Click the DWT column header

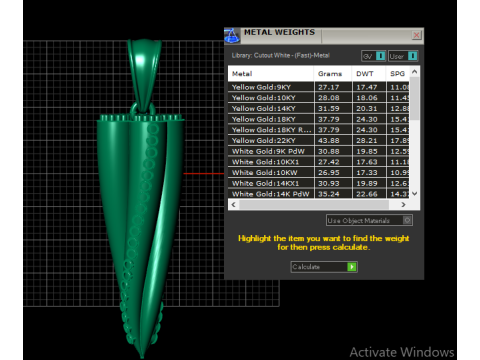369,74
